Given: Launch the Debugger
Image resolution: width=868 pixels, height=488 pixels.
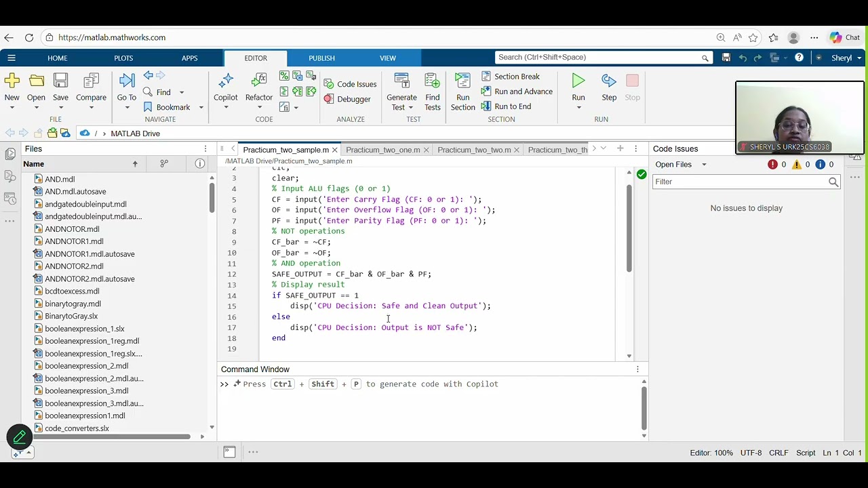Looking at the screenshot, I should (347, 99).
